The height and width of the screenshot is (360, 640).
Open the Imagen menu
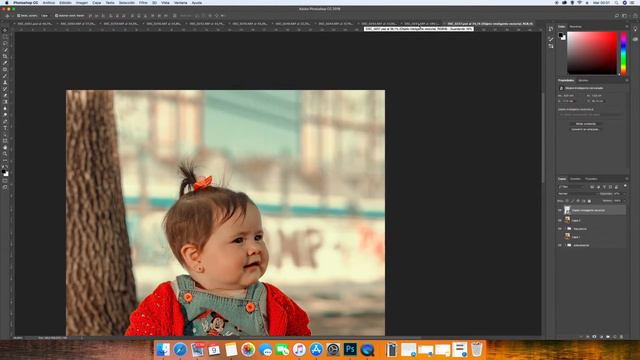point(82,2)
